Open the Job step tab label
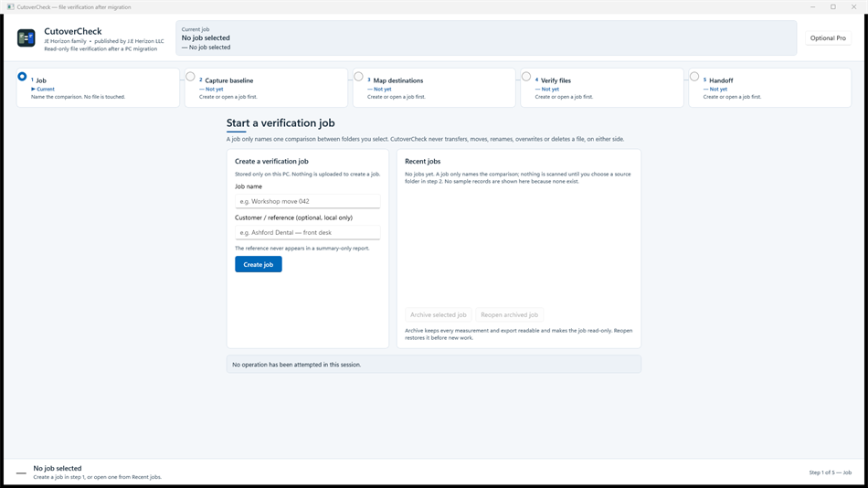 tap(41, 80)
